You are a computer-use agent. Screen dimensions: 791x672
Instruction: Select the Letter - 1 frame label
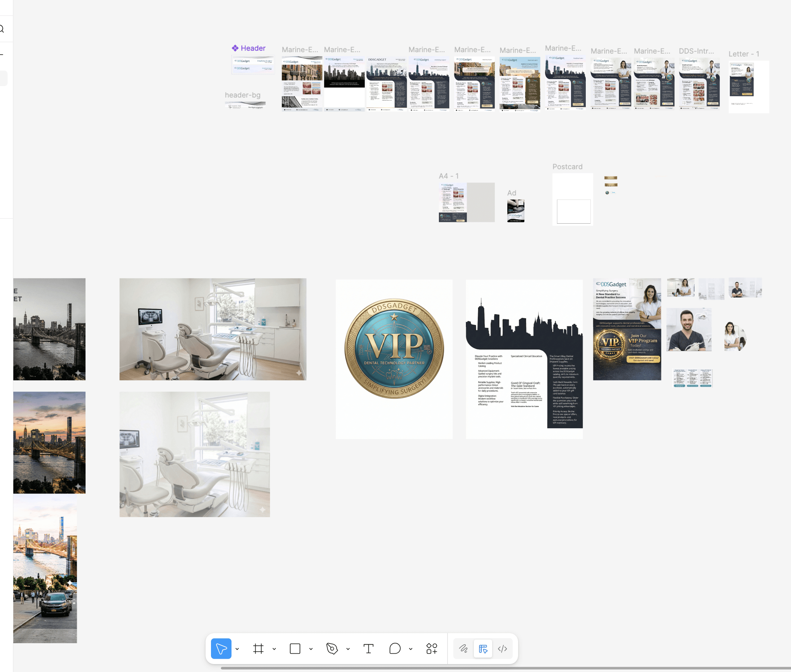click(743, 54)
